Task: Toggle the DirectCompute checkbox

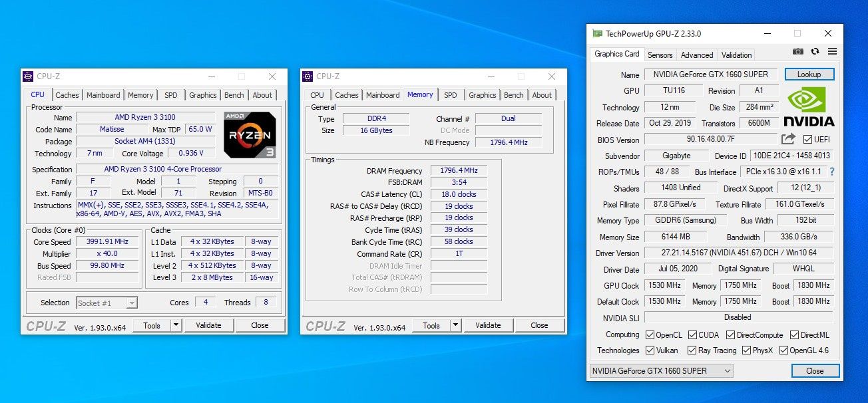Action: [730, 335]
